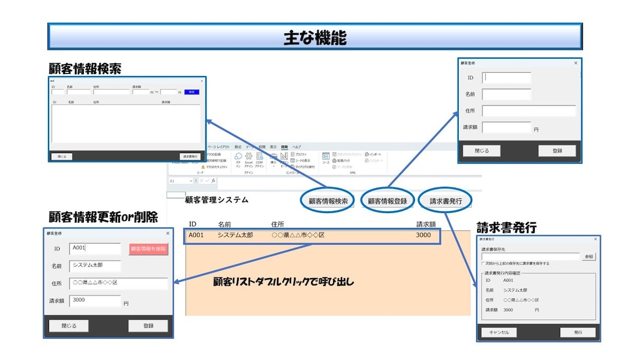The height and width of the screenshot is (362, 644).
Task: Click the 発行 button
Action: point(578,332)
